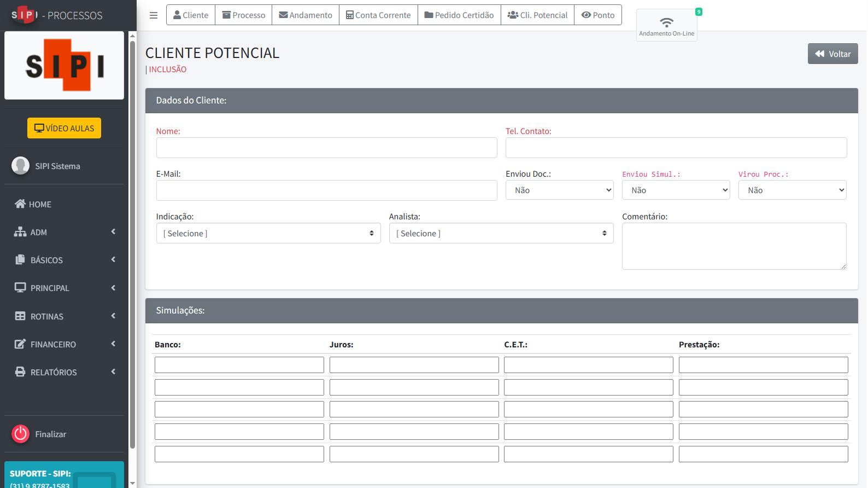Image resolution: width=868 pixels, height=488 pixels.
Task: Click the ADM sitemap icon
Action: 20,231
